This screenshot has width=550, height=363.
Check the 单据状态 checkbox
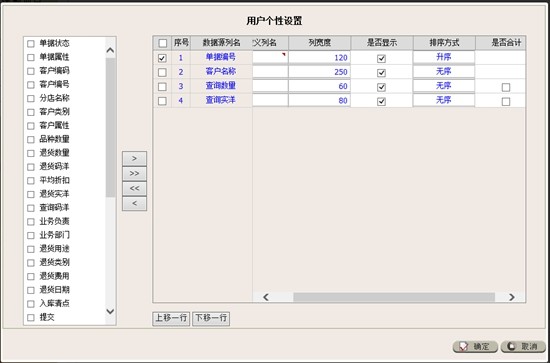31,43
